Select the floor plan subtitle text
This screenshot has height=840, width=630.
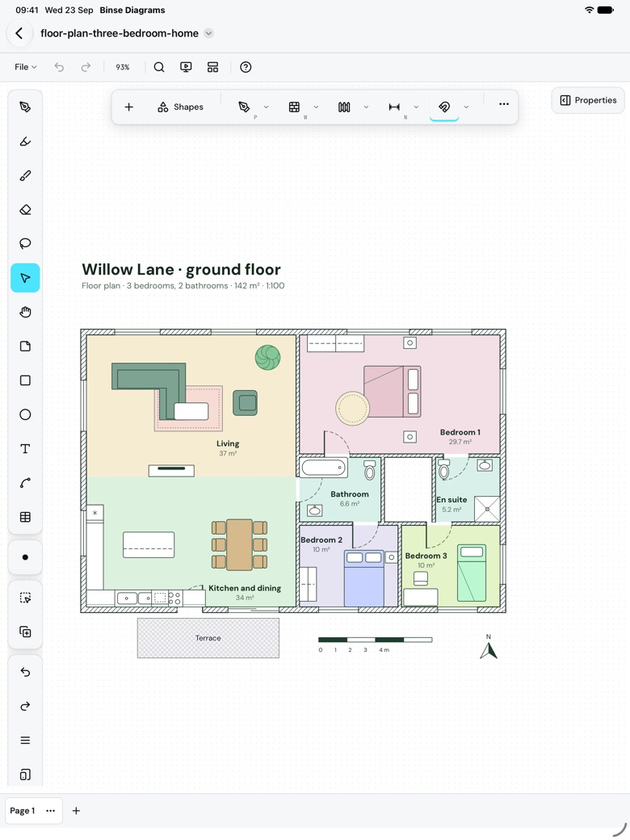coord(183,286)
